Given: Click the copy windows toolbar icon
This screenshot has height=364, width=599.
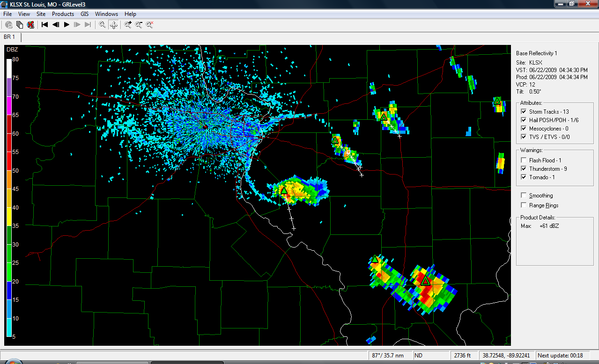Looking at the screenshot, I should [20, 25].
